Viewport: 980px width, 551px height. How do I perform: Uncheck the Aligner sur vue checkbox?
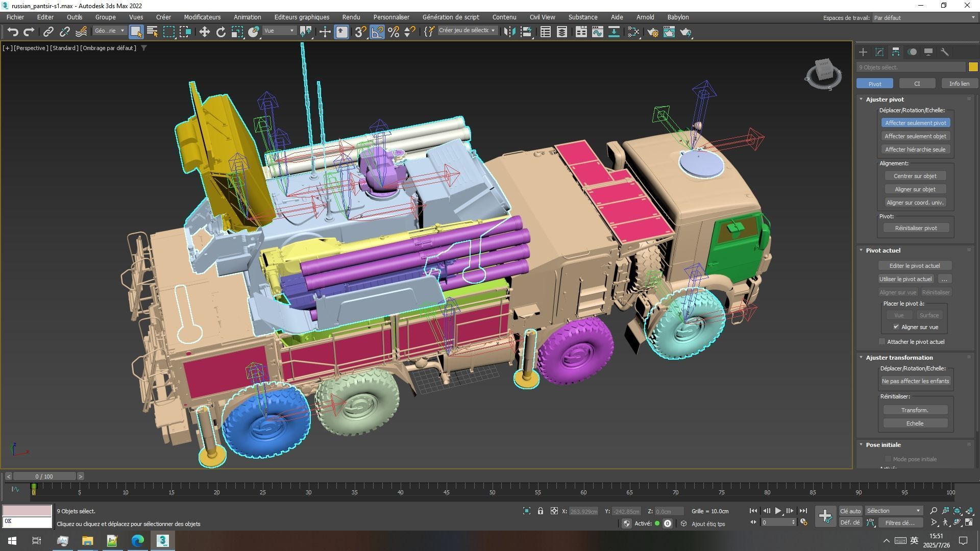896,327
